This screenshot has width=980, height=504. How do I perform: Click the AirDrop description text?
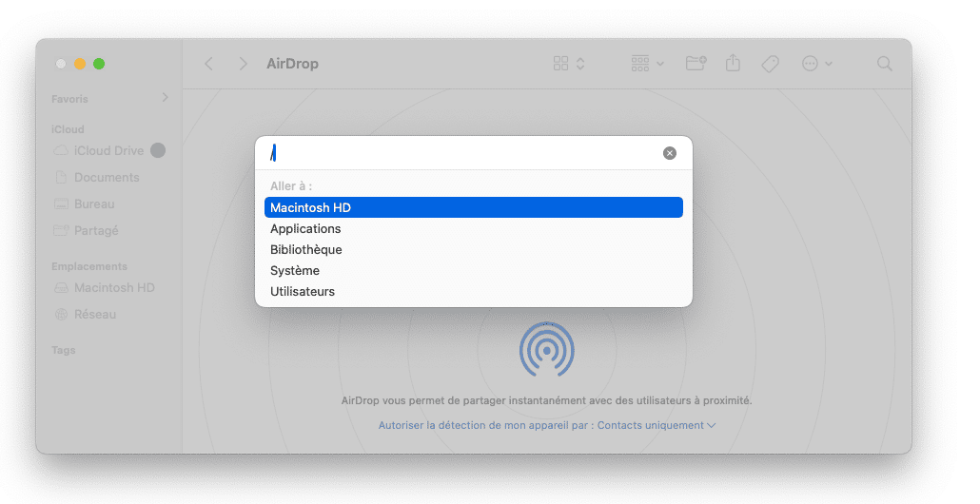point(547,400)
